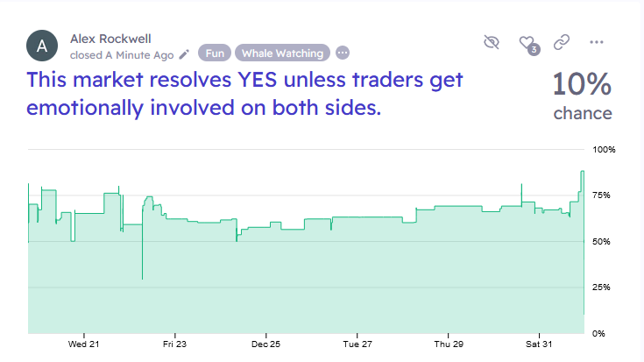Click the Dec 25 date on chart axis
This screenshot has width=644, height=362.
[x=265, y=344]
